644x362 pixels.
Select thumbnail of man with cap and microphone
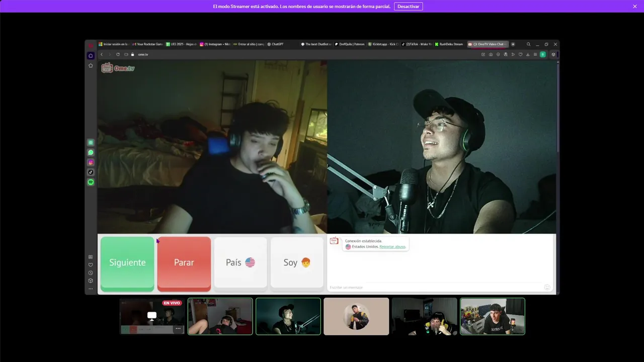pyautogui.click(x=288, y=316)
